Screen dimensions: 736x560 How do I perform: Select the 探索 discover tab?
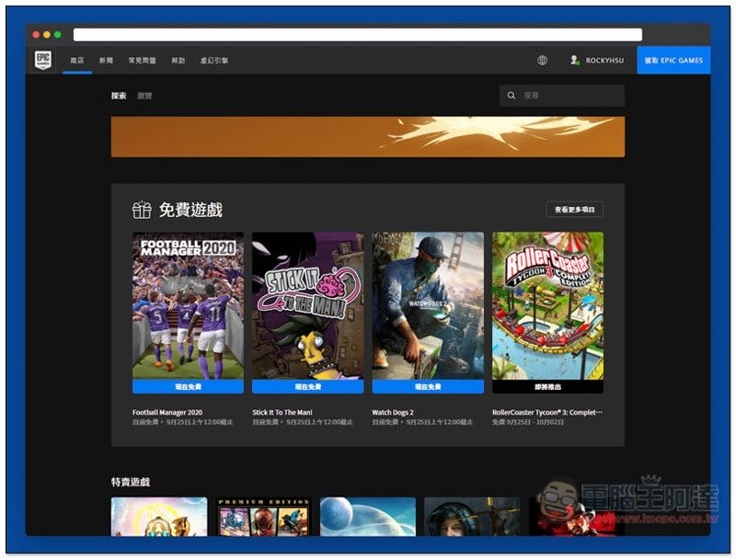[x=119, y=96]
